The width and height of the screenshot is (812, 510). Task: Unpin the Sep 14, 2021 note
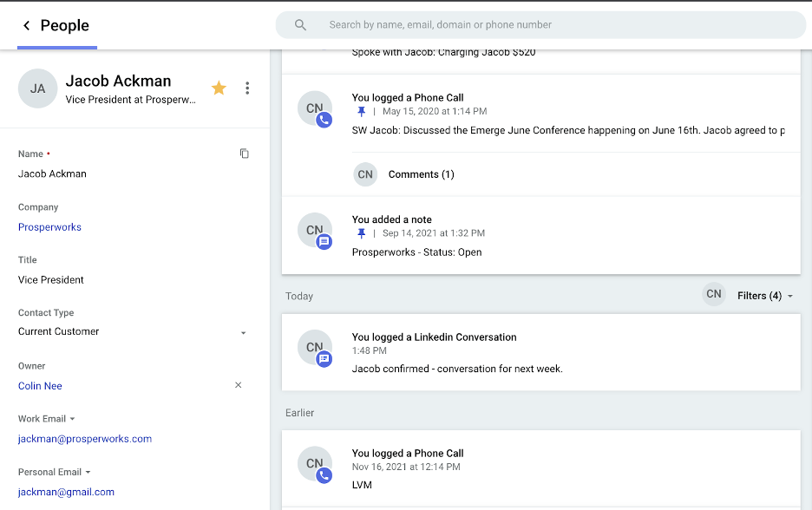point(362,233)
